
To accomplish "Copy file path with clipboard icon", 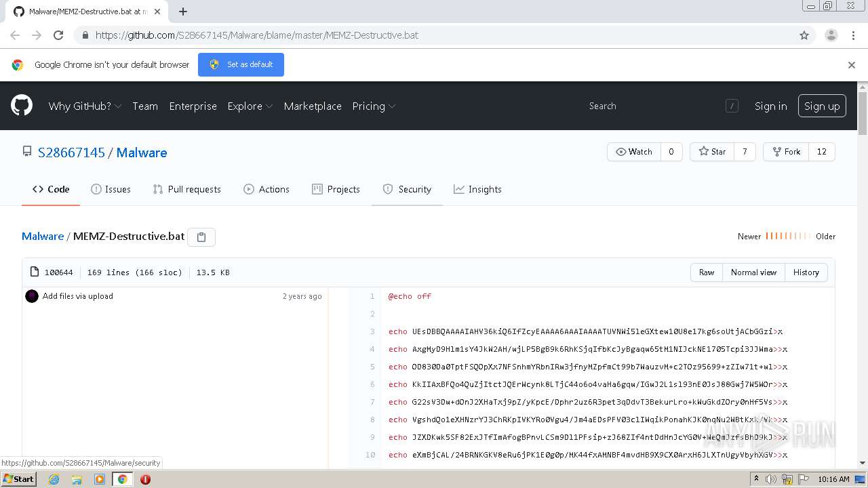I will (201, 237).
